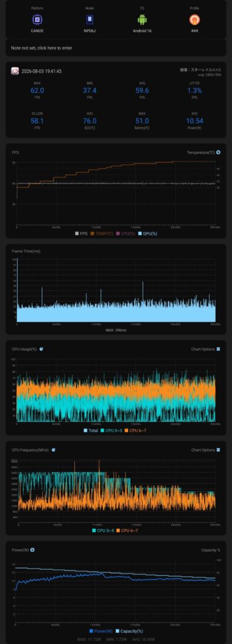
Task: Toggle CPU 0~5 series in CPU Usage legend
Action: point(111,430)
